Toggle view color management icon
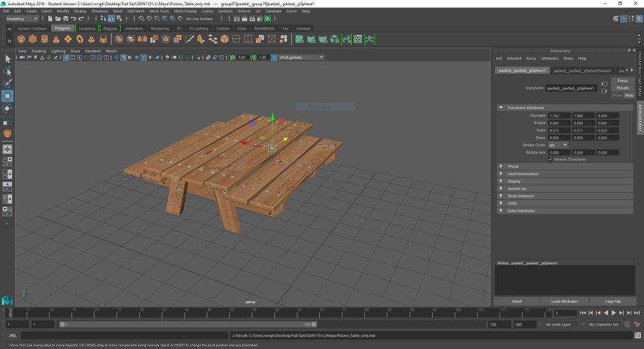The image size is (644, 349). [x=274, y=58]
